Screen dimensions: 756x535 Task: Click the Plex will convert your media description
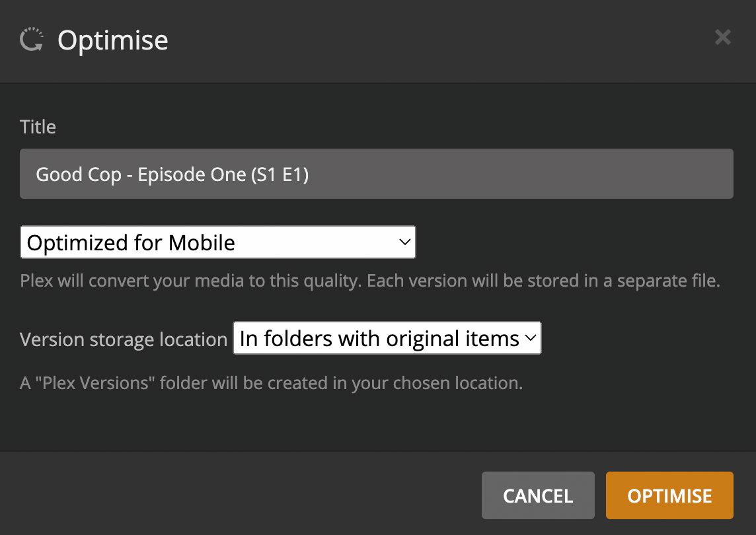pos(370,281)
